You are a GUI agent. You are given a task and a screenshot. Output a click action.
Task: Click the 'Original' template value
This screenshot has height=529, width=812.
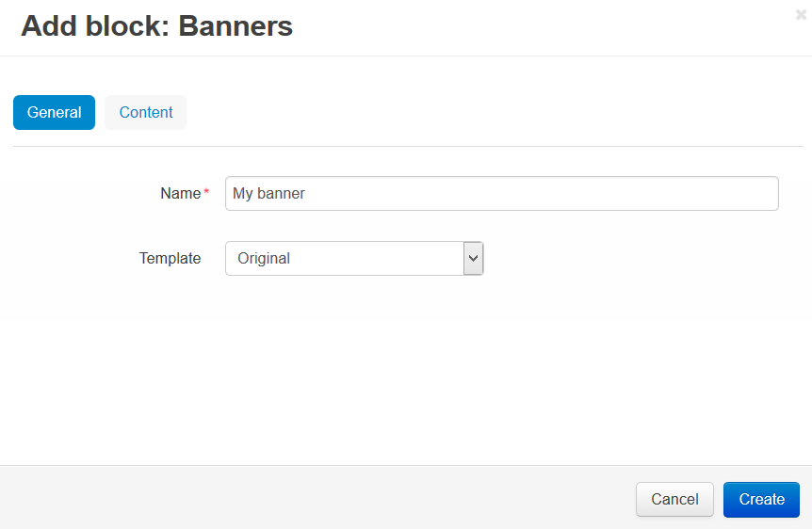[x=264, y=258]
